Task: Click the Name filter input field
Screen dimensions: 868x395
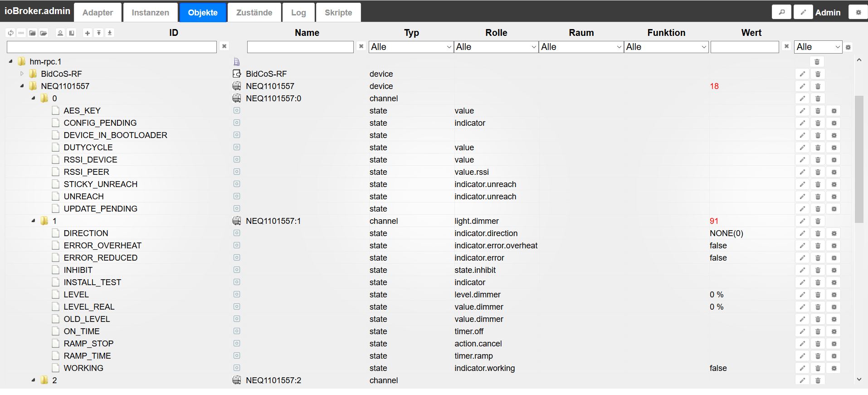Action: 300,47
